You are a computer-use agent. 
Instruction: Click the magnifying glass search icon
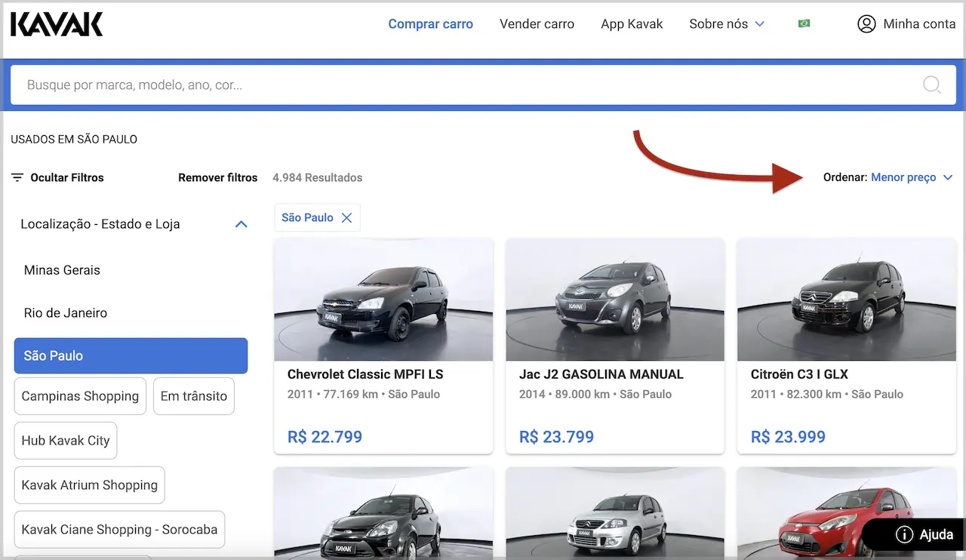point(932,85)
